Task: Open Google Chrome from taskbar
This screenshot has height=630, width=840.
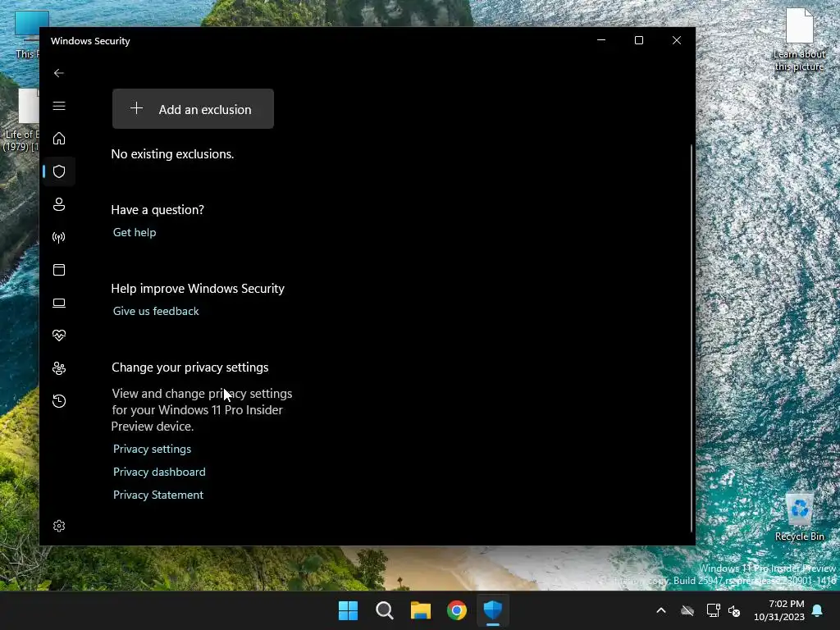Action: 457,610
